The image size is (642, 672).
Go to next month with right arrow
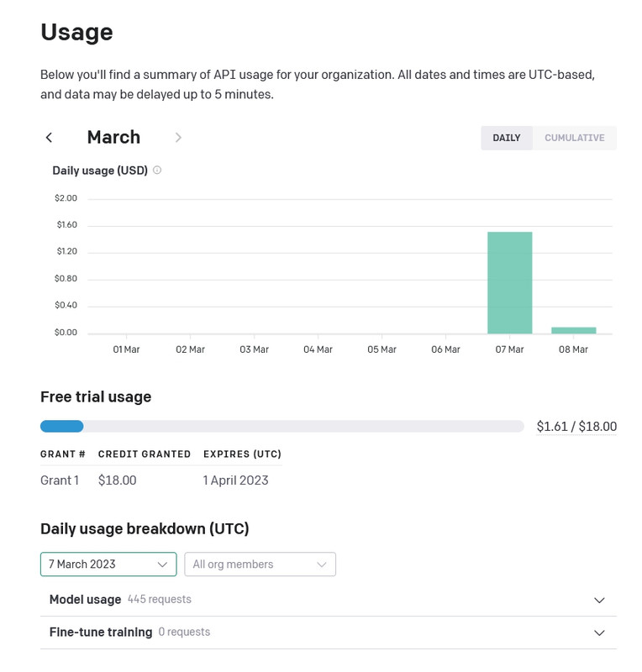point(178,138)
